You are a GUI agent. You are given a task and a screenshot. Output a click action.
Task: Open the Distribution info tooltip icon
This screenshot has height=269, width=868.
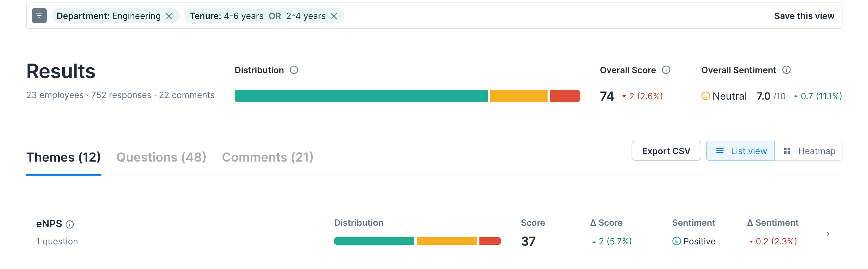294,70
